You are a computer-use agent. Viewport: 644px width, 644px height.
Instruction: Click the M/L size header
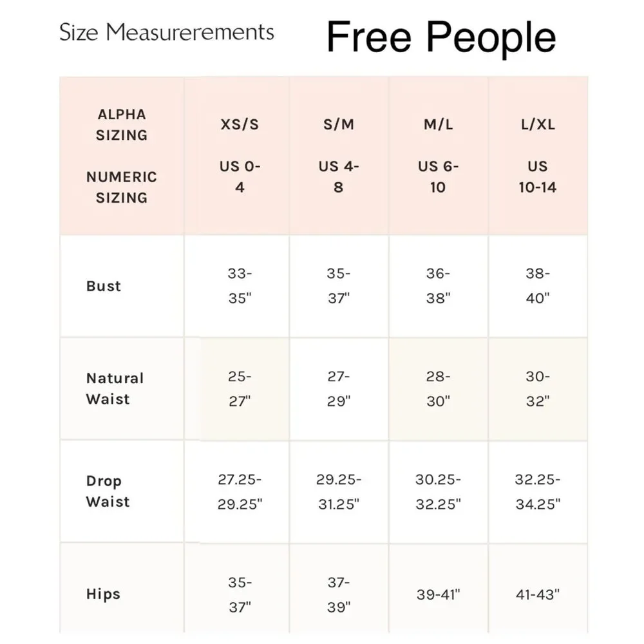pyautogui.click(x=438, y=124)
